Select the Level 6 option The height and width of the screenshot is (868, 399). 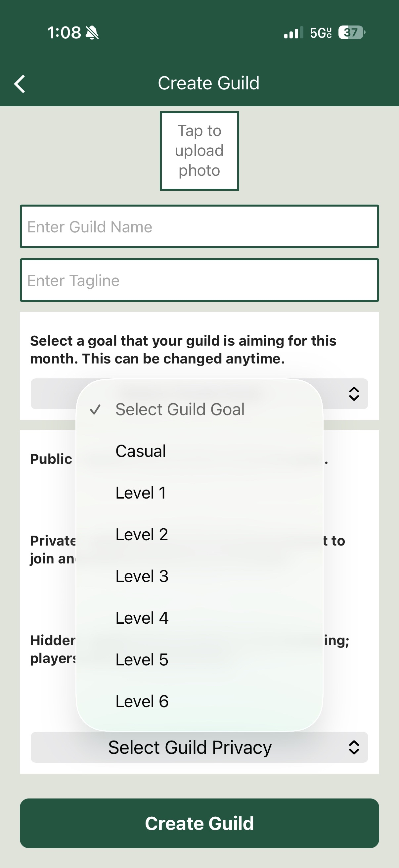coord(142,701)
